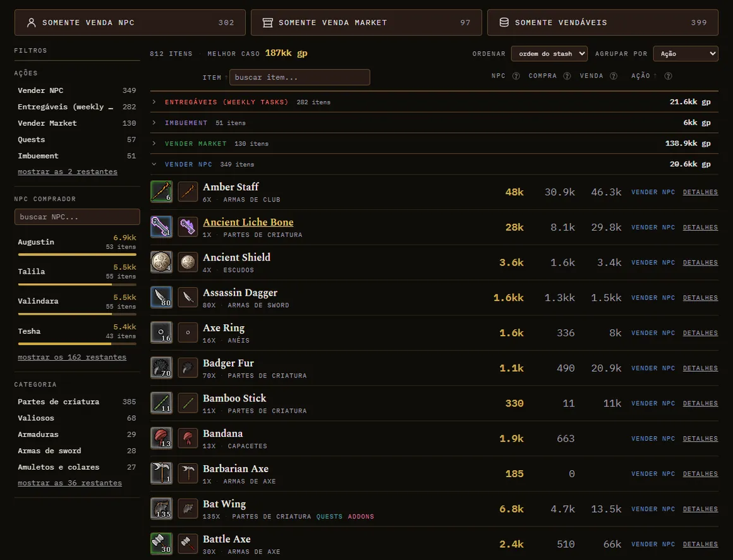Click the Ancient Liche Bone stash icon
Viewport: 733px width, 560px height.
(161, 227)
